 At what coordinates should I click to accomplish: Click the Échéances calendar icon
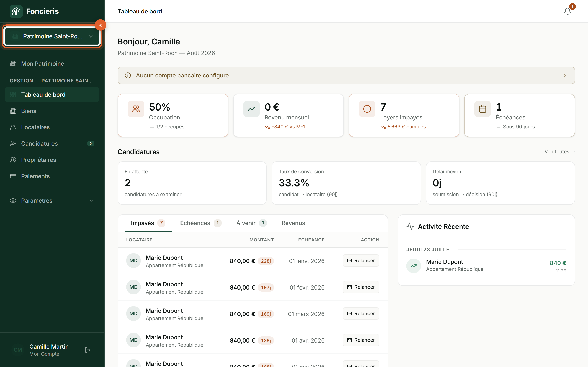(x=483, y=109)
